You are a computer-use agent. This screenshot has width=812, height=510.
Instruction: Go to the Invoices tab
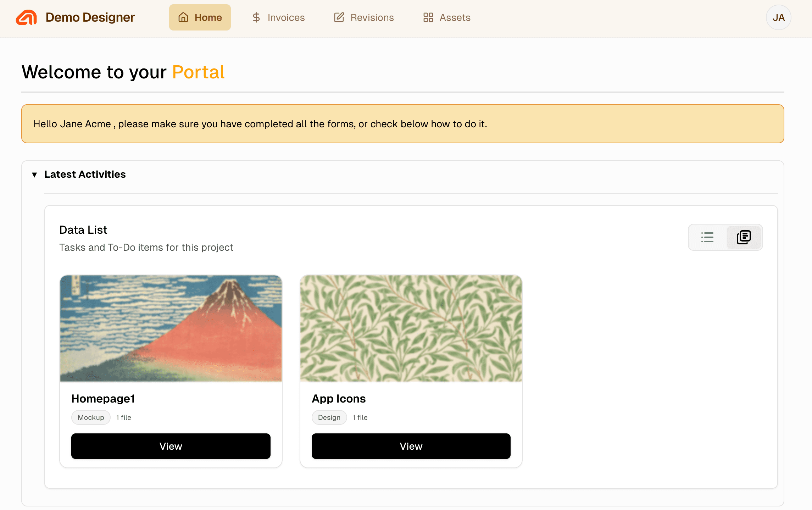pos(278,17)
